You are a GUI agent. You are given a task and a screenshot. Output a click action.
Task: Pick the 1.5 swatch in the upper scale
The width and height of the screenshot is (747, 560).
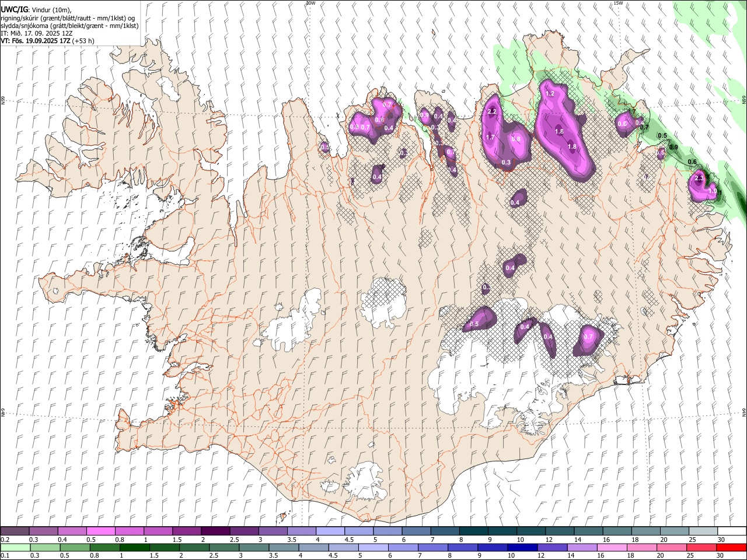pyautogui.click(x=187, y=531)
